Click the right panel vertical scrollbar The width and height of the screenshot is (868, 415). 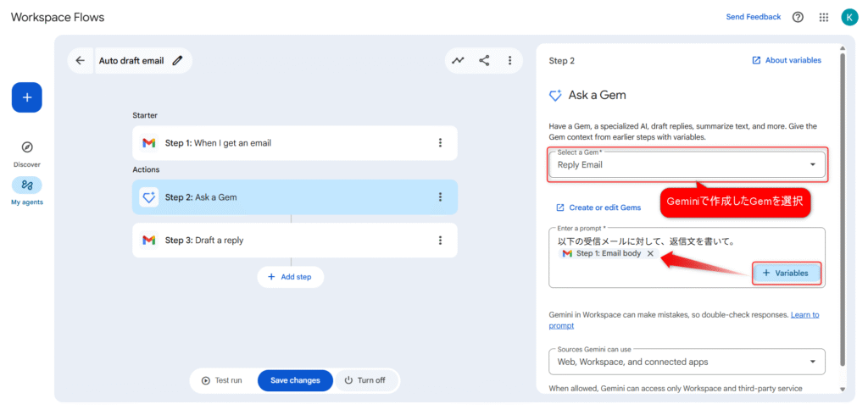click(842, 212)
